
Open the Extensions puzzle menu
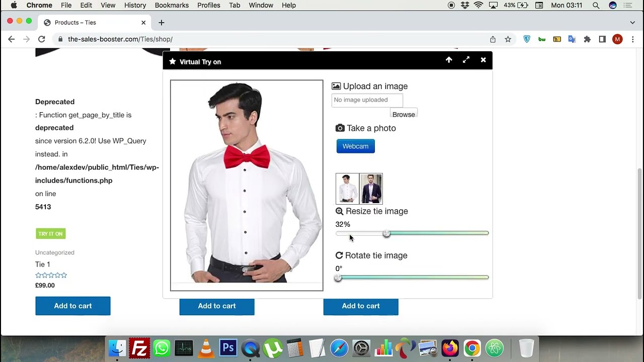[x=587, y=39]
